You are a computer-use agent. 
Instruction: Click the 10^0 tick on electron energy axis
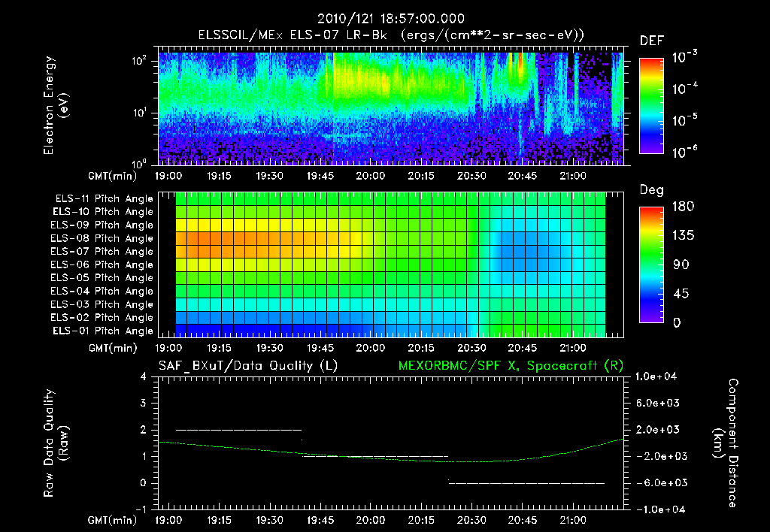point(140,163)
